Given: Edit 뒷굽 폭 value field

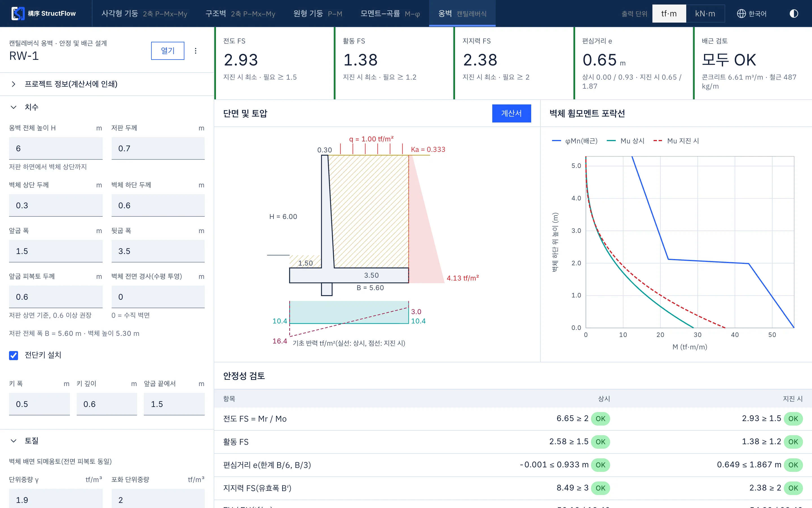Looking at the screenshot, I should click(158, 251).
